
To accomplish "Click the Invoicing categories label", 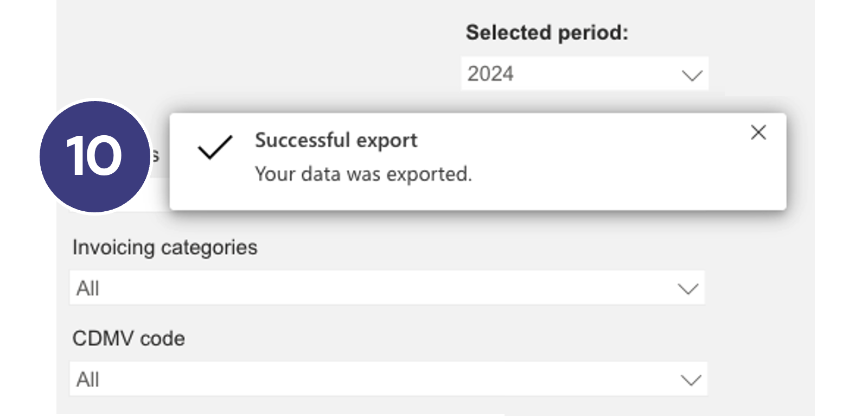I will 165,248.
